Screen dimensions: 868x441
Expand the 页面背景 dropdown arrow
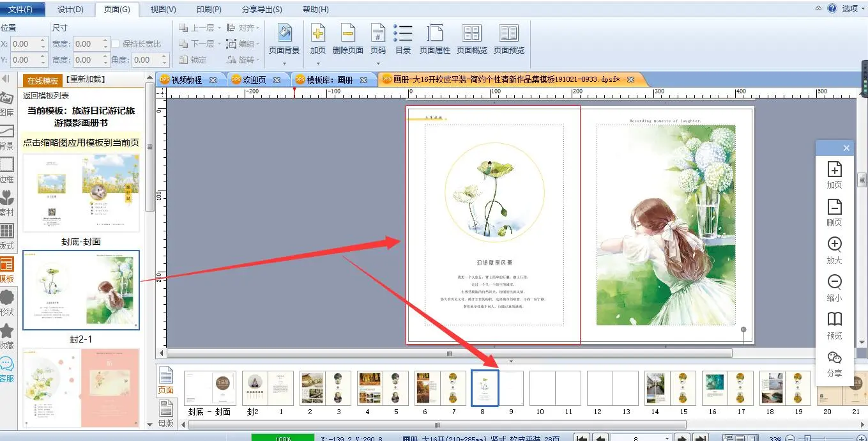[x=284, y=63]
